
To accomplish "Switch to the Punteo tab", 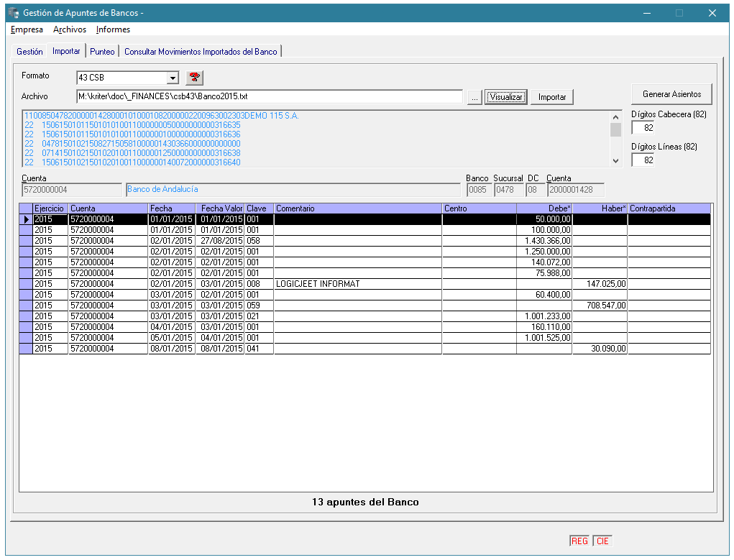I will click(x=102, y=52).
